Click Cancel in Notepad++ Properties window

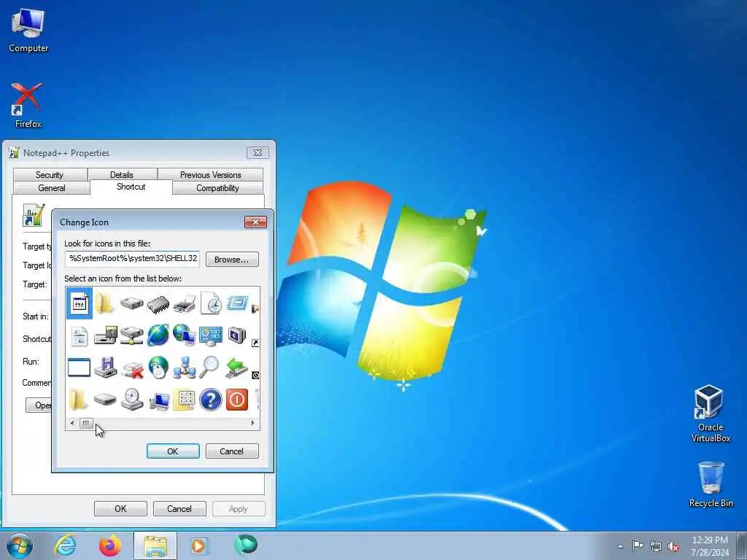179,508
